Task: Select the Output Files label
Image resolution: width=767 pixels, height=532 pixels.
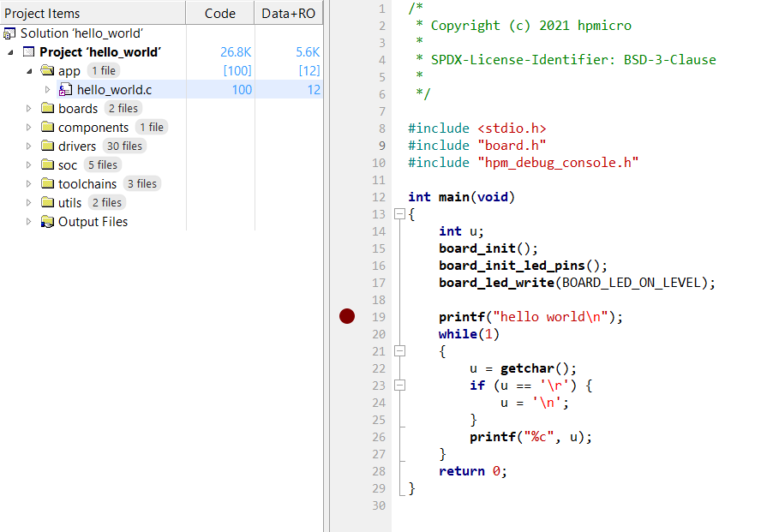Action: coord(93,222)
